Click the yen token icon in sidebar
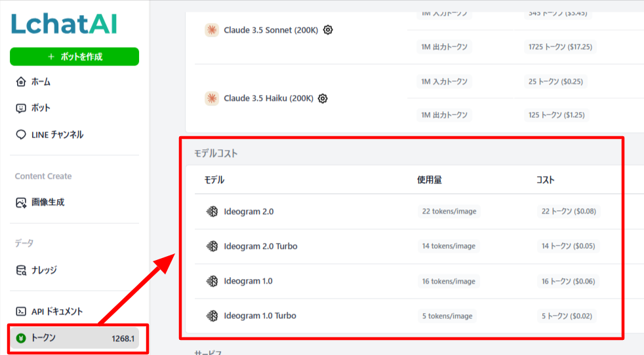 21,338
